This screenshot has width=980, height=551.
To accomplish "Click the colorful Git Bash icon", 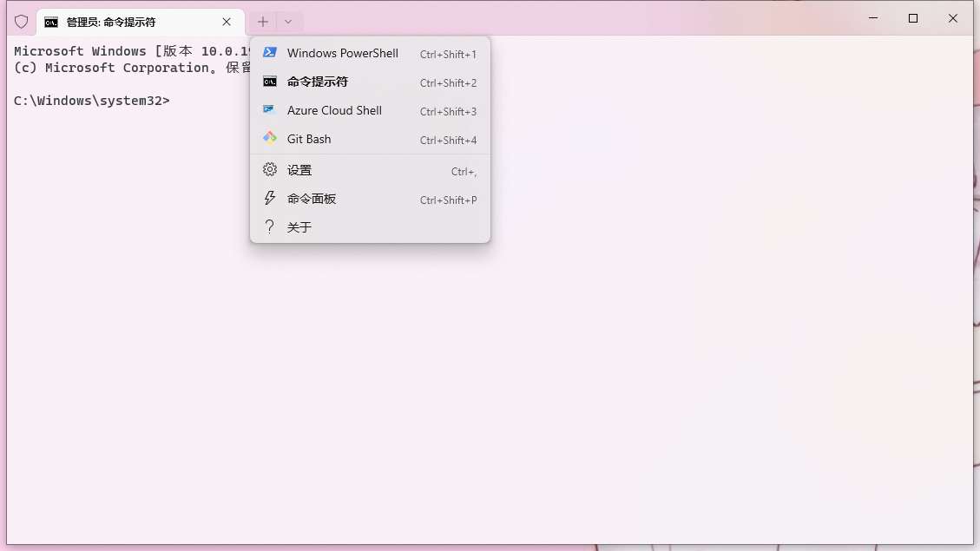I will 270,139.
